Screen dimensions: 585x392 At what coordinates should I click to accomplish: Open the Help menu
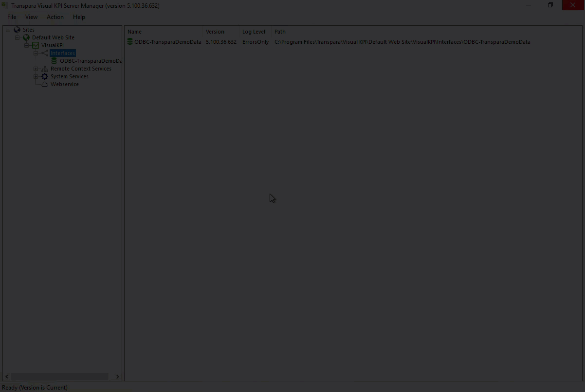tap(79, 17)
